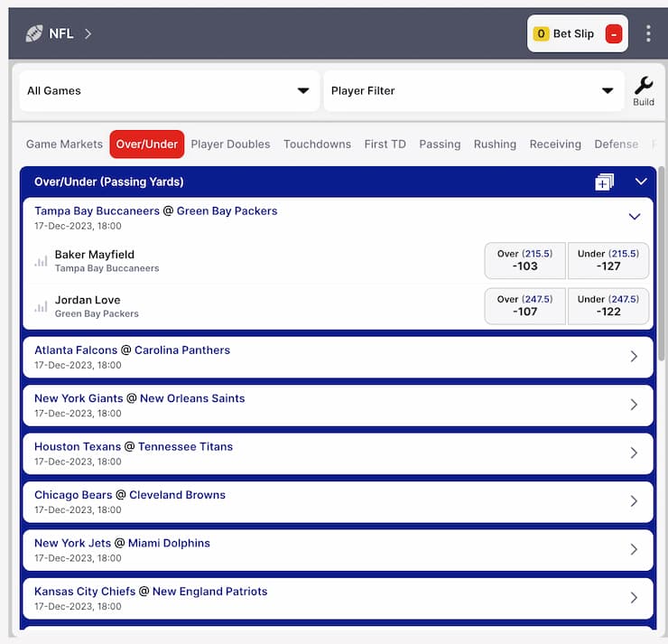The width and height of the screenshot is (668, 644).
Task: Open the Defense tab
Action: pos(616,144)
